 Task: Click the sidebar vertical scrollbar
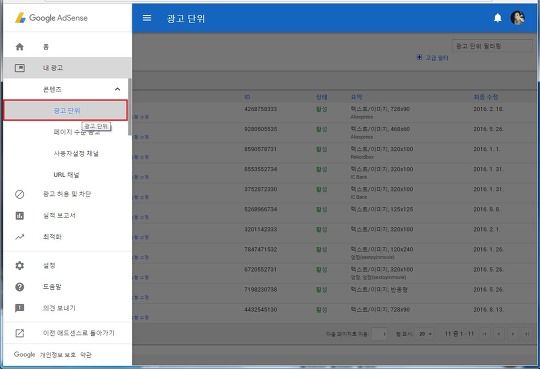[x=130, y=107]
